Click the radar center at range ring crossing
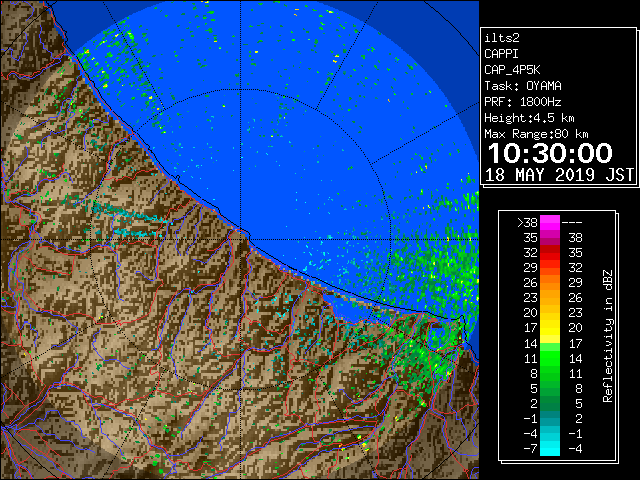640x480 pixels. point(241,240)
